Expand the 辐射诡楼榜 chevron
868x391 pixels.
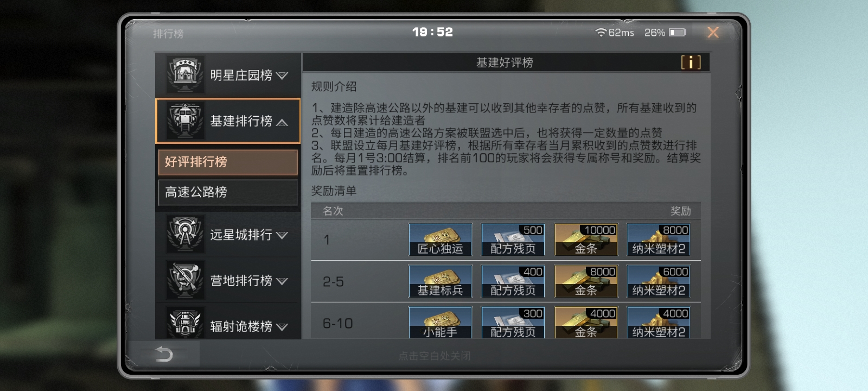tap(282, 327)
